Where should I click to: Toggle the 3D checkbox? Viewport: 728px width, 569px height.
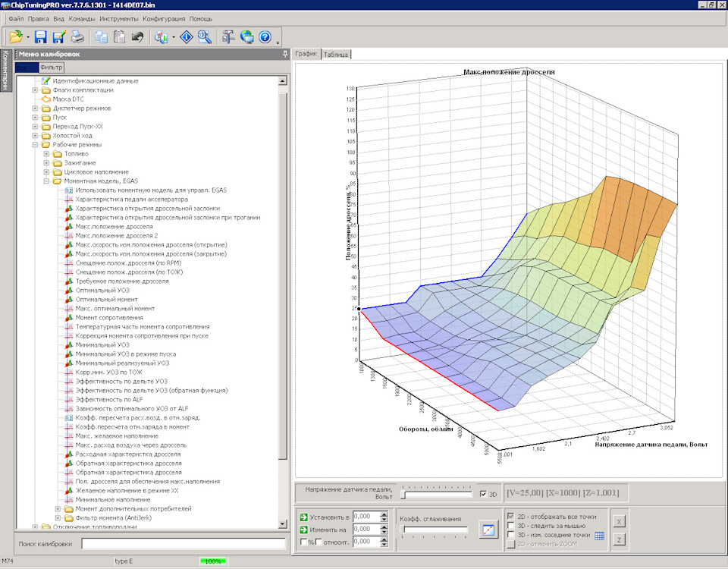(484, 495)
